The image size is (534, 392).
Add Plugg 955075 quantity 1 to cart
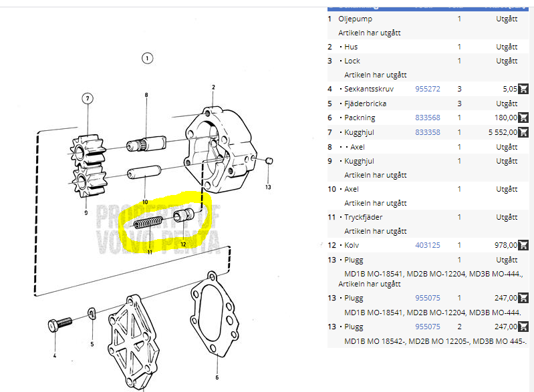[523, 298]
